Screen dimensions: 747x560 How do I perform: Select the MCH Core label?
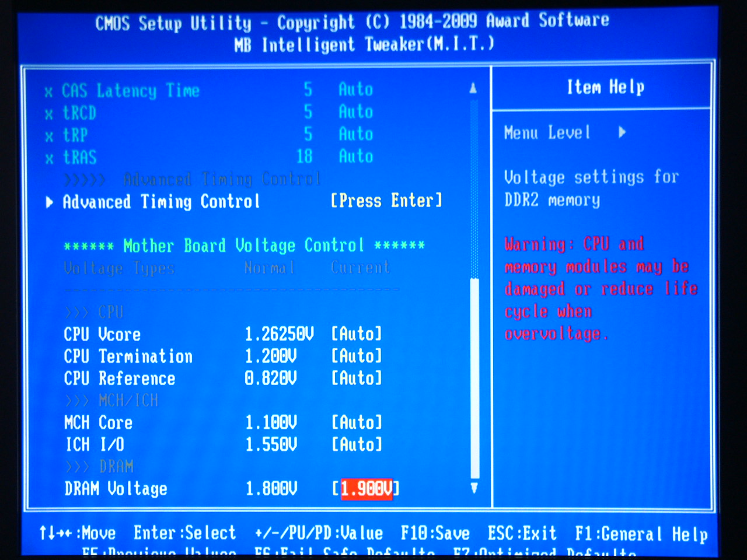[x=98, y=423]
